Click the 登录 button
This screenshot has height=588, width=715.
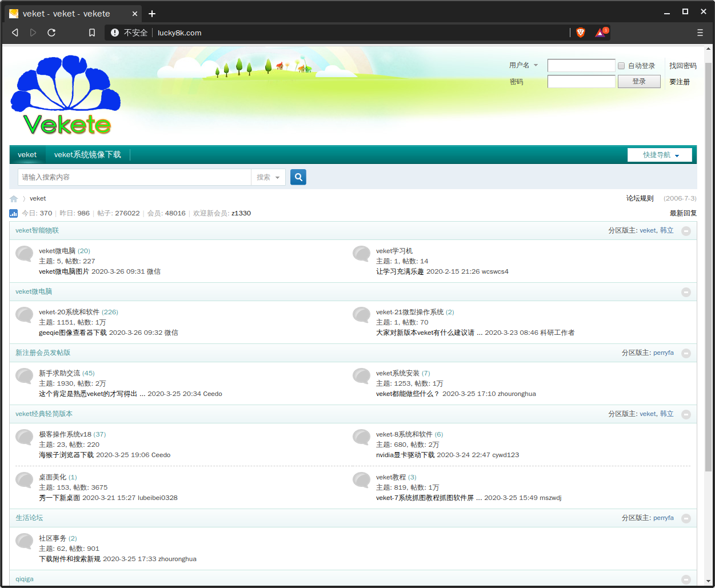click(639, 82)
